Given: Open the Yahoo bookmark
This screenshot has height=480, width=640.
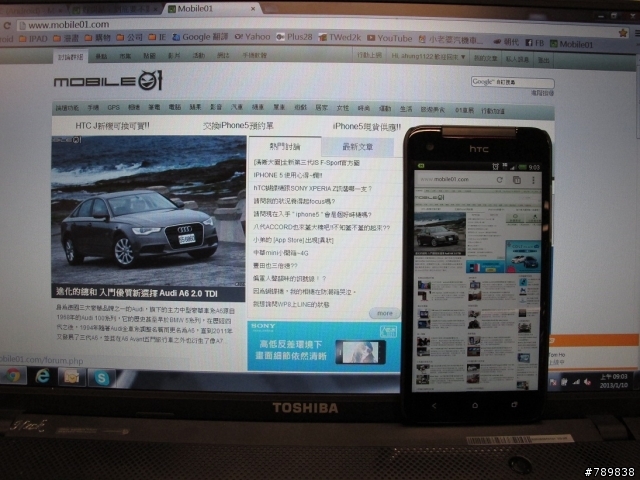Looking at the screenshot, I should point(252,37).
